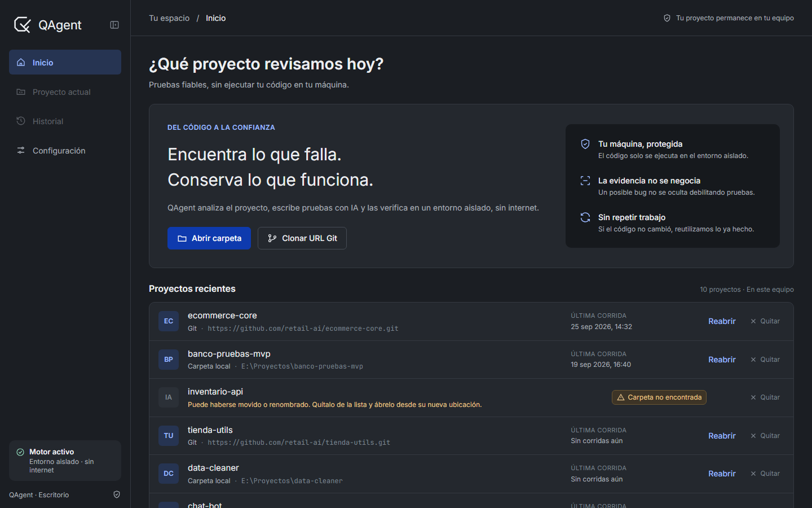Viewport: 812px width, 508px height.
Task: Click Abrir carpeta button
Action: [x=209, y=238]
